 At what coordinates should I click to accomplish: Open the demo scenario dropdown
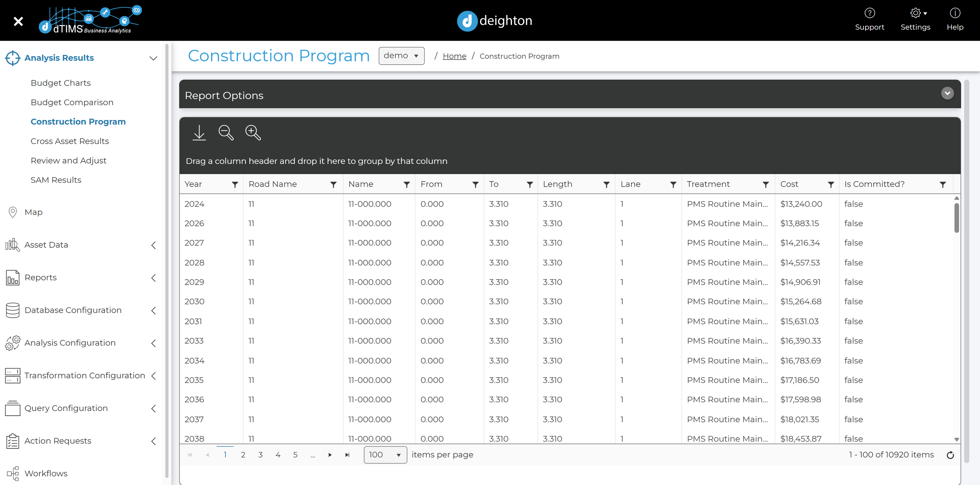[x=401, y=56]
